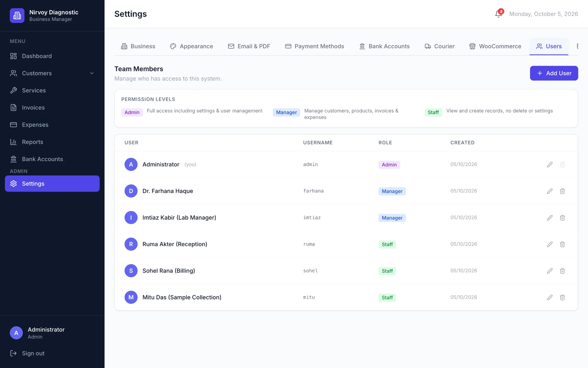Edit the Administrator user
This screenshot has width=588, height=368.
(x=550, y=165)
